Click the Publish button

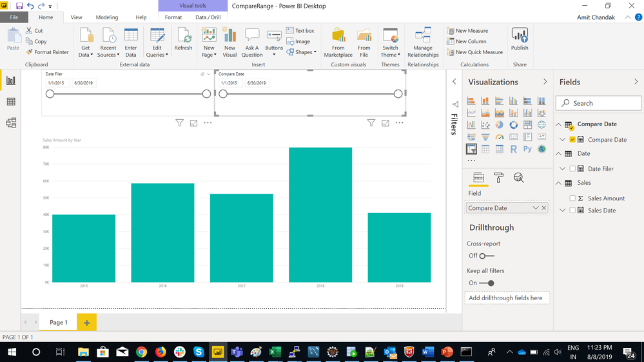(520, 39)
